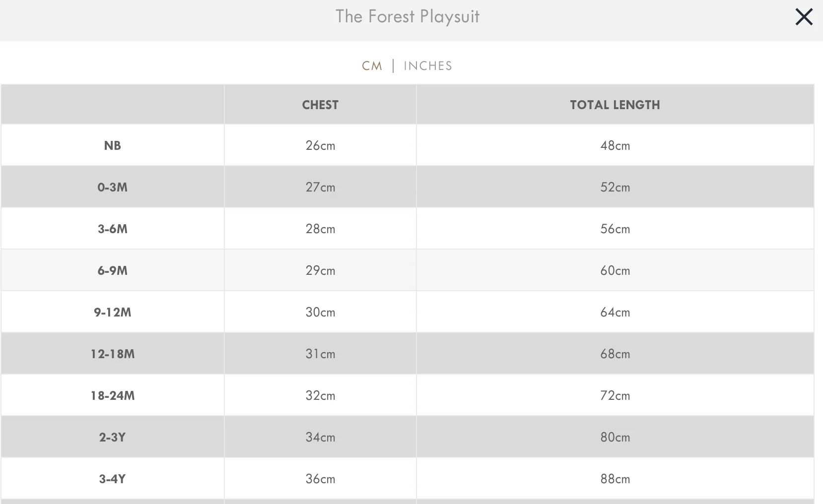Click the 60cm total length cell
823x504 pixels.
615,270
